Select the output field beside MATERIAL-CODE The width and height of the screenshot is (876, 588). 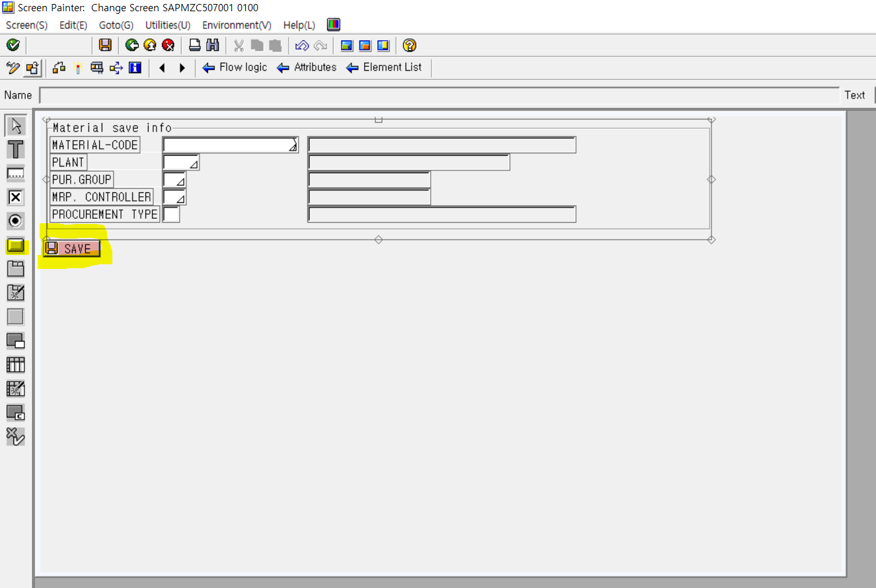(442, 145)
